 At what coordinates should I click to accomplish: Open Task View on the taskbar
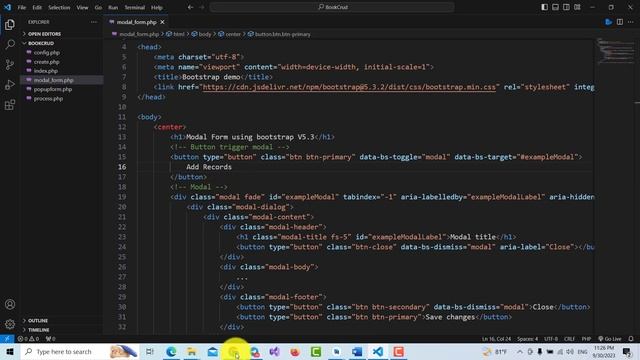coord(150,351)
